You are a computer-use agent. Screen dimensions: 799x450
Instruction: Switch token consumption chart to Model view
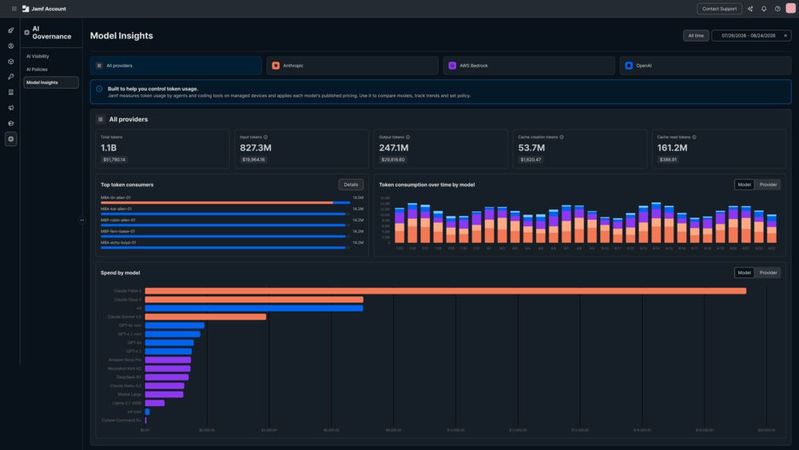(744, 184)
